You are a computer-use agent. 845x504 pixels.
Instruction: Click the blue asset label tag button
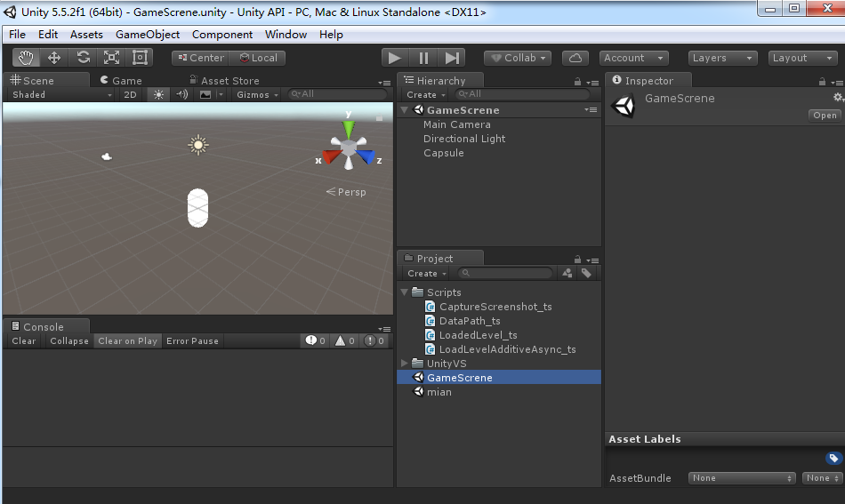tap(833, 459)
